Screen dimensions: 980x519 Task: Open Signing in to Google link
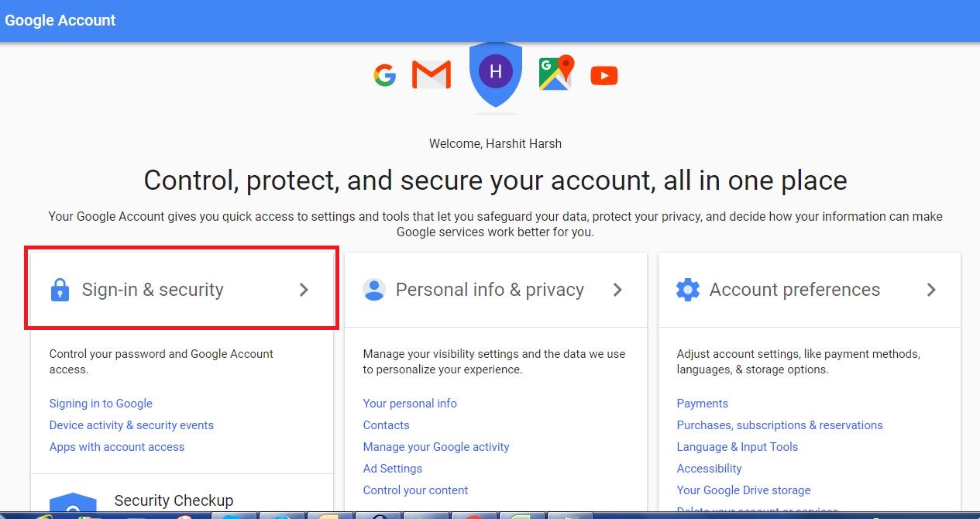pos(101,404)
